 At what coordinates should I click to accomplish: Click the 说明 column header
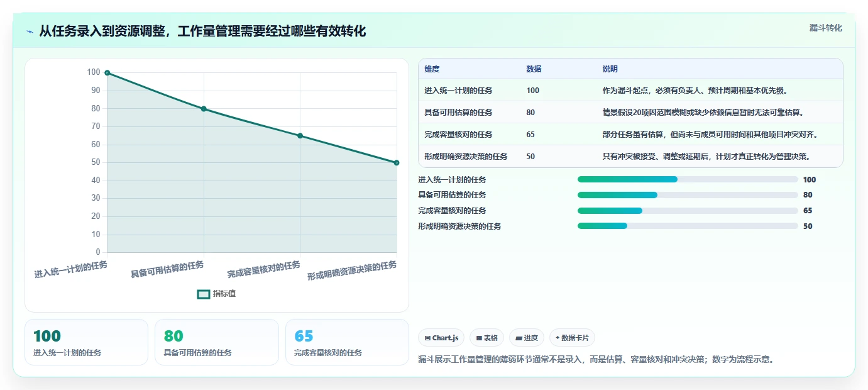pyautogui.click(x=610, y=69)
